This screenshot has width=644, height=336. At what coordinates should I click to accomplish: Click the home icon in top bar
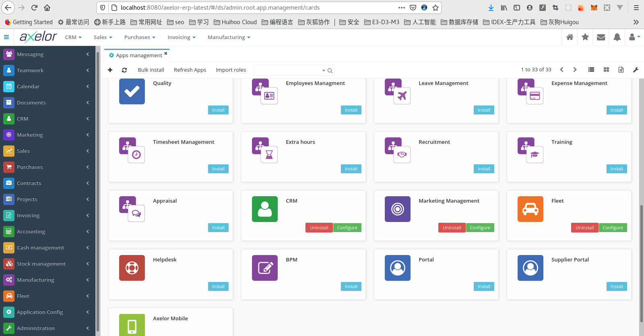pos(570,37)
